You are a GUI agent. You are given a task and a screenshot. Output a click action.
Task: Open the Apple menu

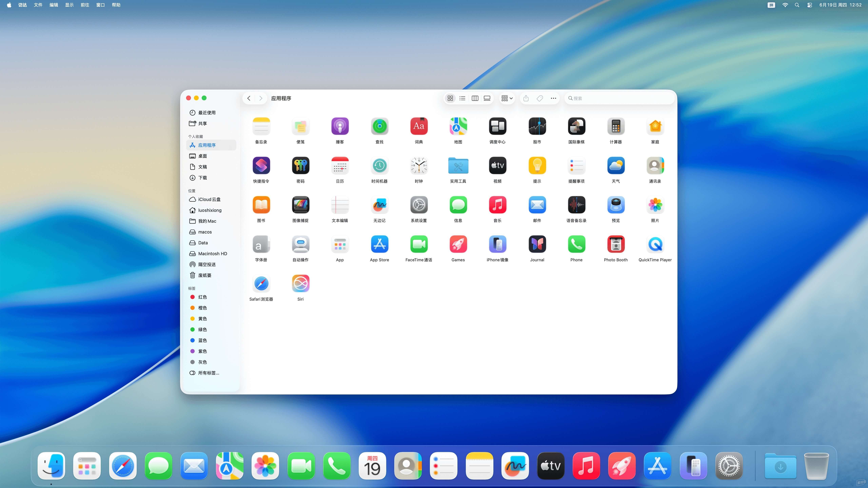(9, 5)
